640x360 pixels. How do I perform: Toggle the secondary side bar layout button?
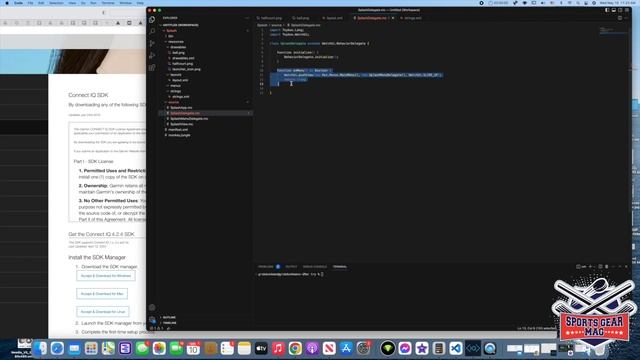click(x=620, y=10)
